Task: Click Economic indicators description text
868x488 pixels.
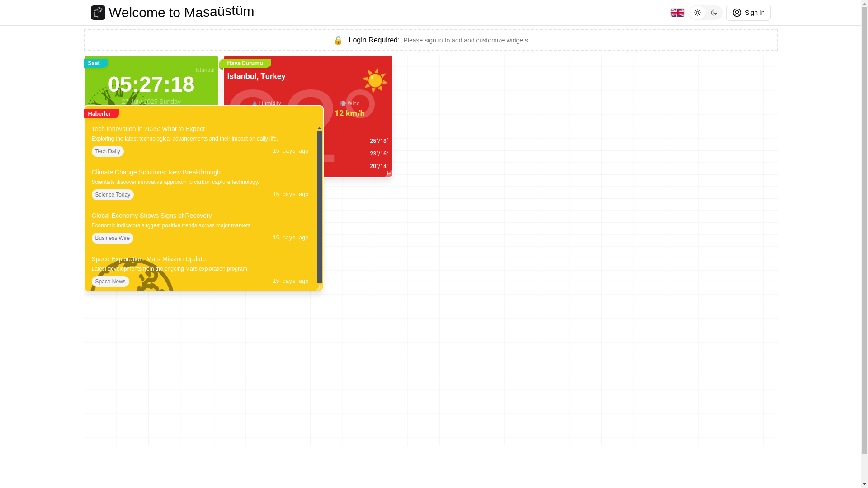Action: (x=171, y=225)
